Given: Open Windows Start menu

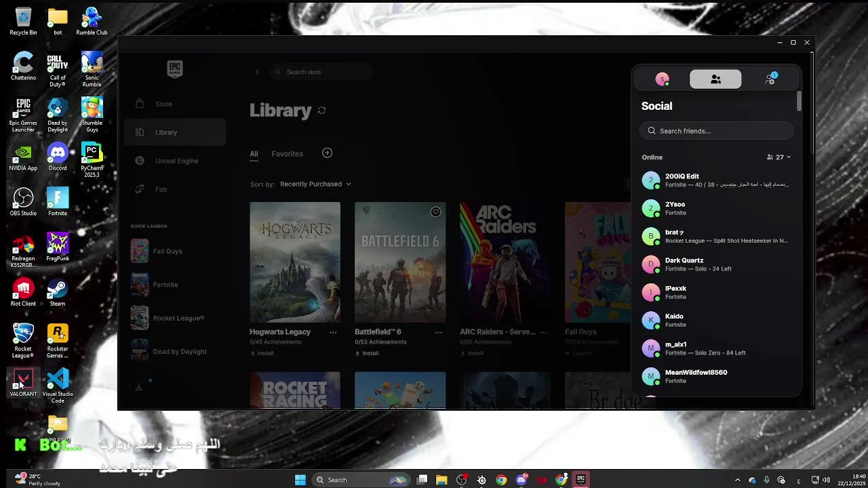Looking at the screenshot, I should (300, 480).
